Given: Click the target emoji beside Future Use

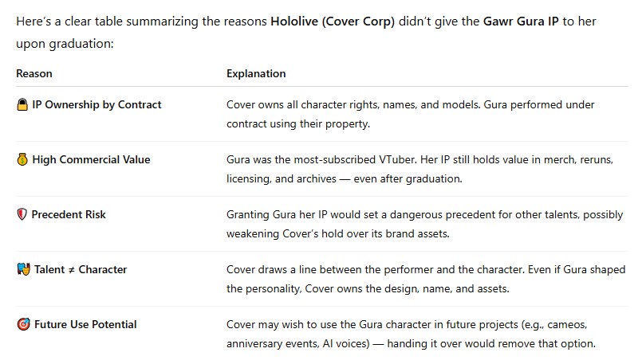Looking at the screenshot, I should click(x=23, y=324).
